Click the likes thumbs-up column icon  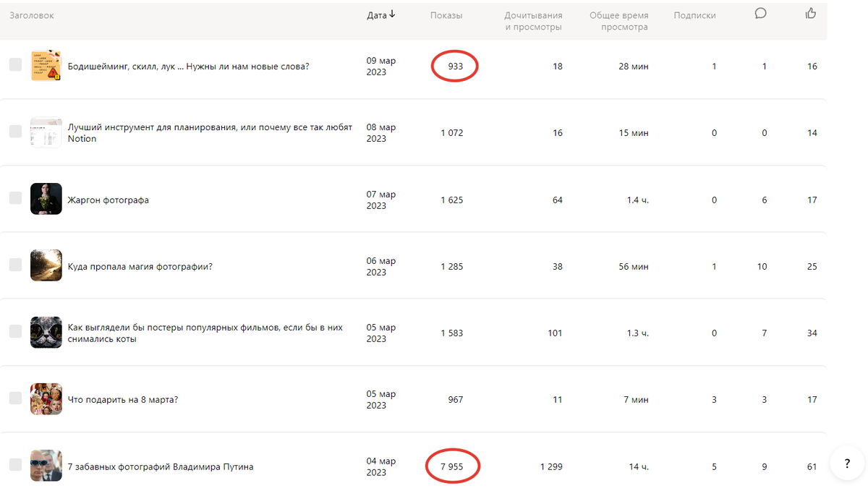811,13
